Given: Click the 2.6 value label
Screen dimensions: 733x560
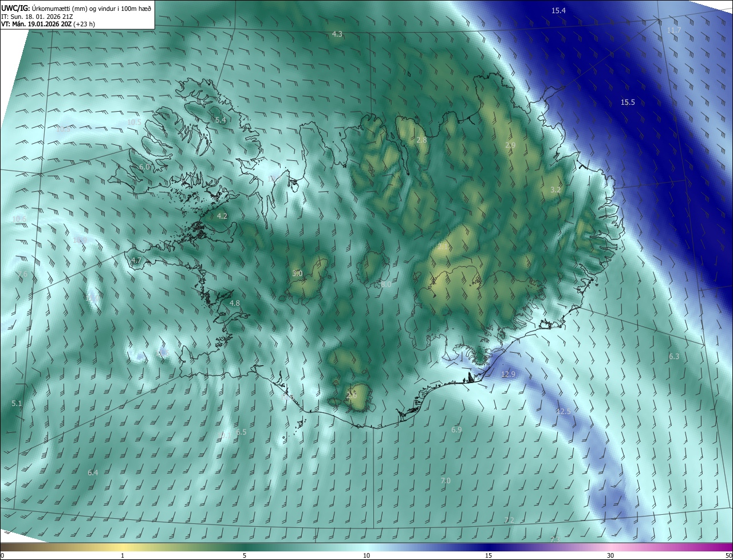Looking at the screenshot, I should point(352,395).
